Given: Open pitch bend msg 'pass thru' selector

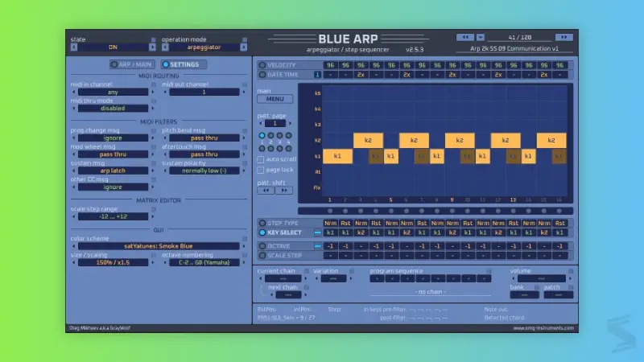Looking at the screenshot, I should click(204, 138).
